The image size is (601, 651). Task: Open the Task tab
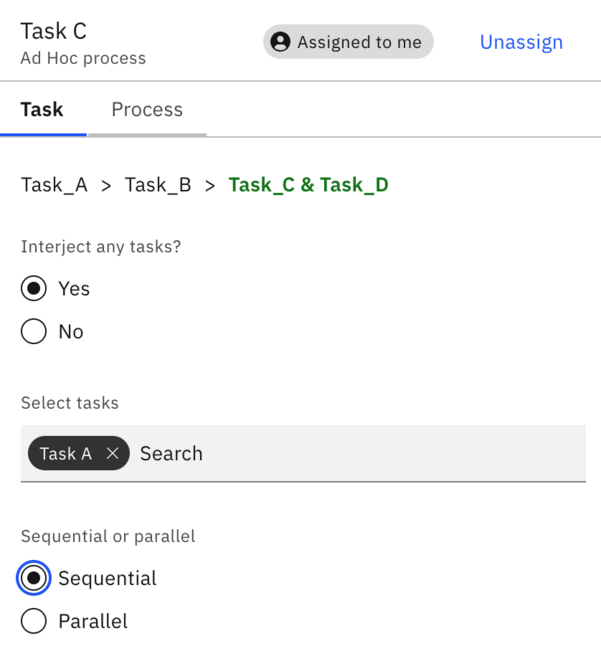tap(42, 110)
